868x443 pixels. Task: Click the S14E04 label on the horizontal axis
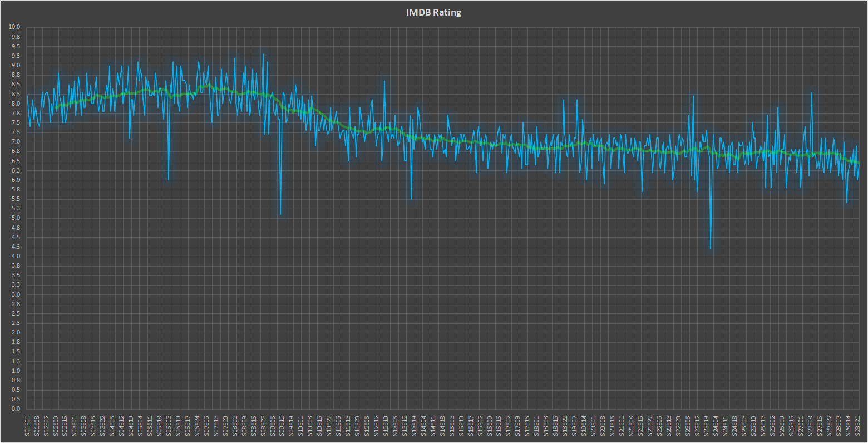click(423, 426)
